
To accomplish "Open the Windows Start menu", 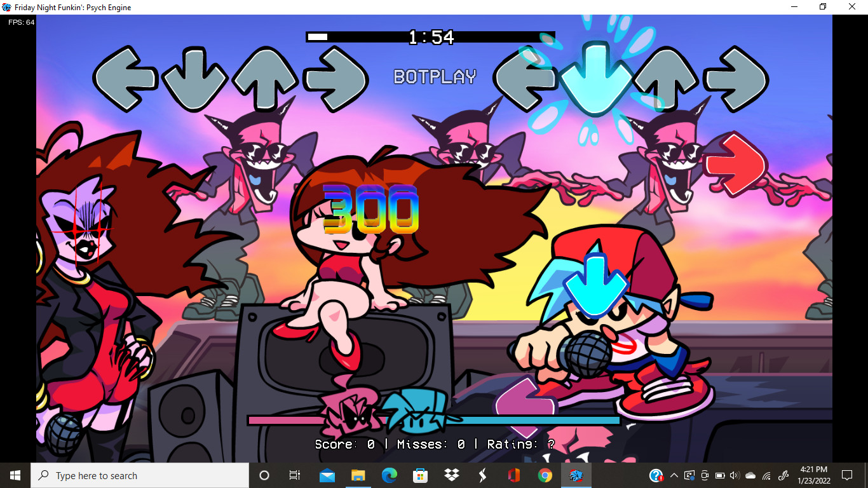I will coord(13,475).
